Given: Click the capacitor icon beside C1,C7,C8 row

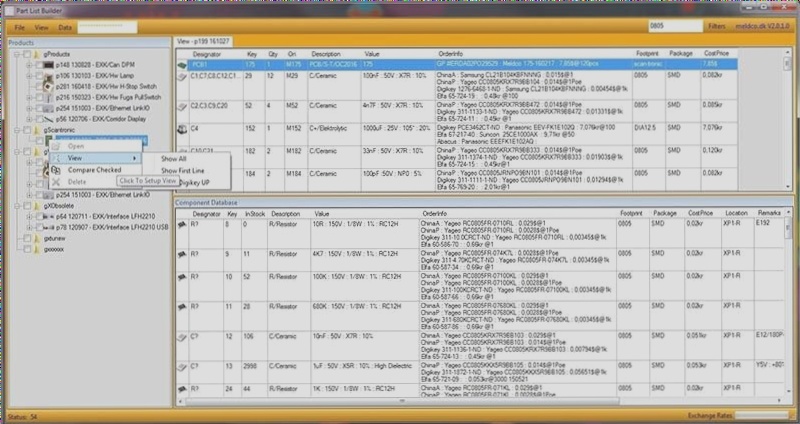Looking at the screenshot, I should 182,75.
